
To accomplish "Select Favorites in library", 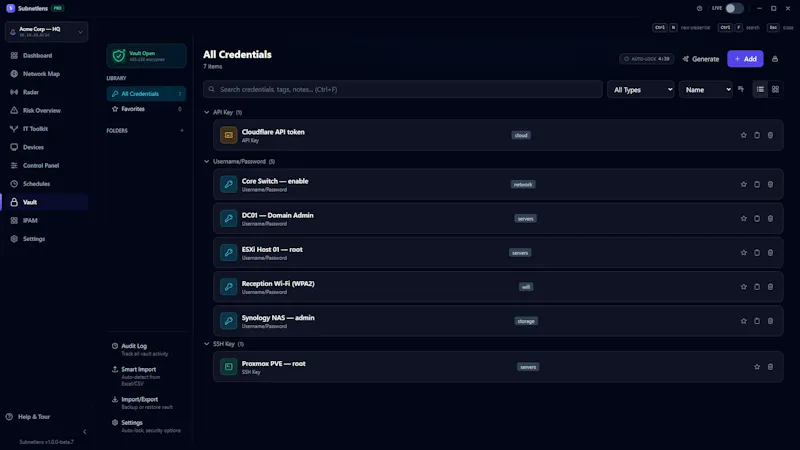I will 146,109.
